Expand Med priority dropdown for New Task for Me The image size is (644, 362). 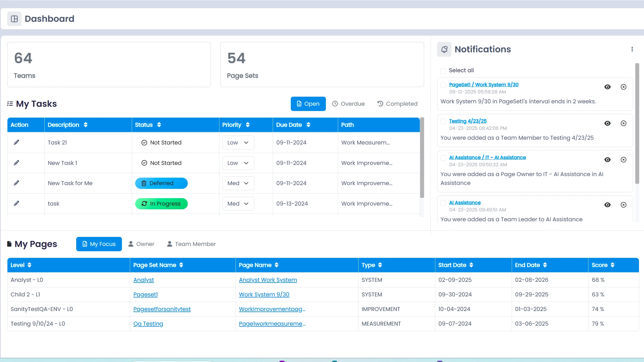click(x=238, y=183)
